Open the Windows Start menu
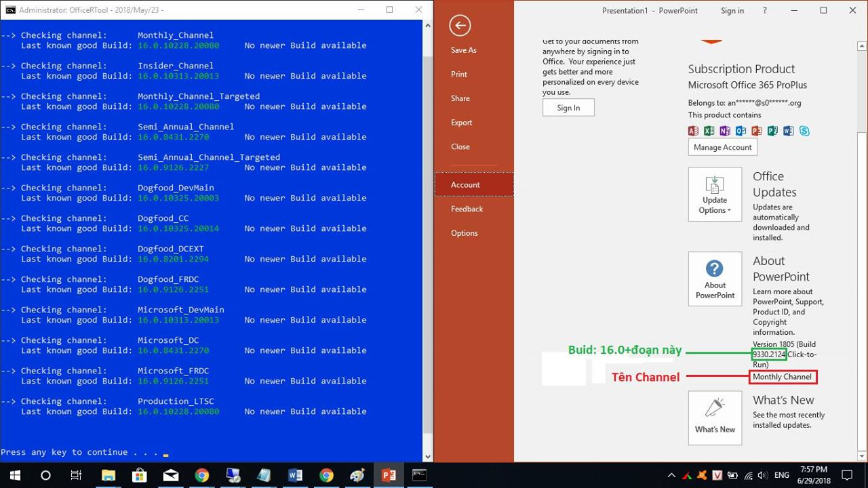The height and width of the screenshot is (488, 868). point(15,475)
